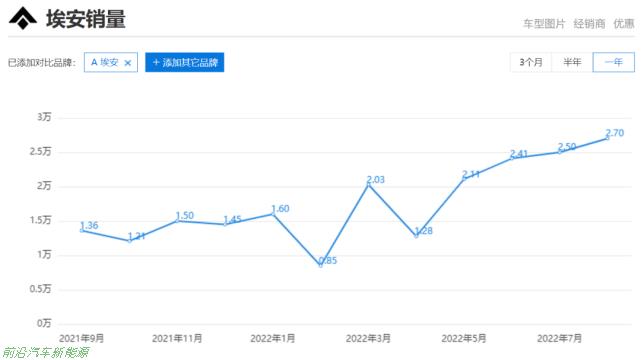Screen dimensions: 641x360
Task: Click the 1.36 data point on the chart
Action: (x=82, y=231)
